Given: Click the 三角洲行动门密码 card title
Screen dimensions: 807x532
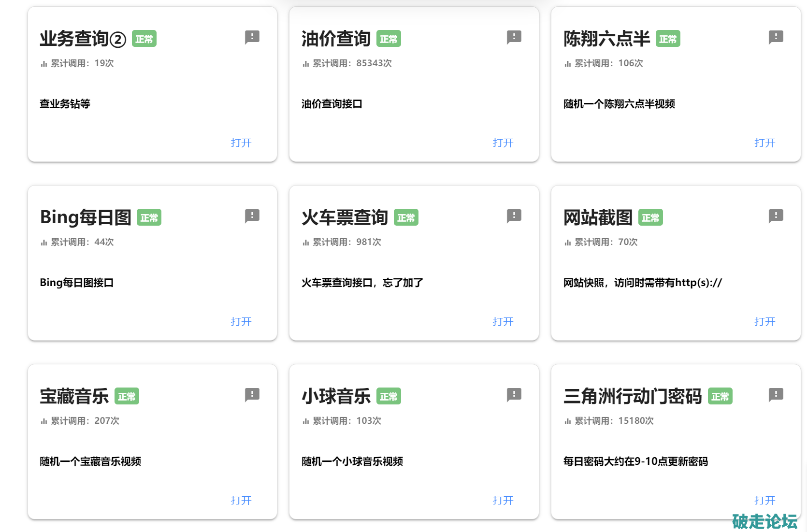Looking at the screenshot, I should 632,397.
